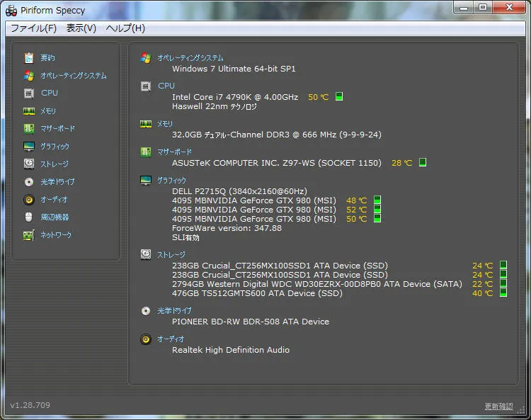Click the storage drive icon in summary panel
The image size is (531, 420).
tap(146, 254)
